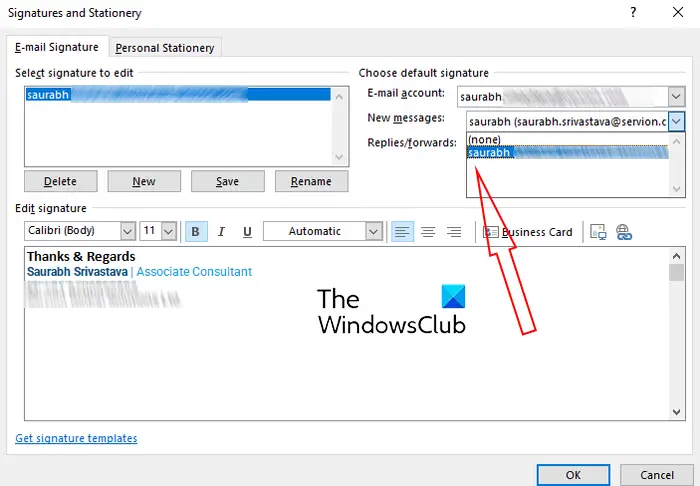Toggle Underline formatting button
Screen dimensions: 700x486
(x=247, y=232)
